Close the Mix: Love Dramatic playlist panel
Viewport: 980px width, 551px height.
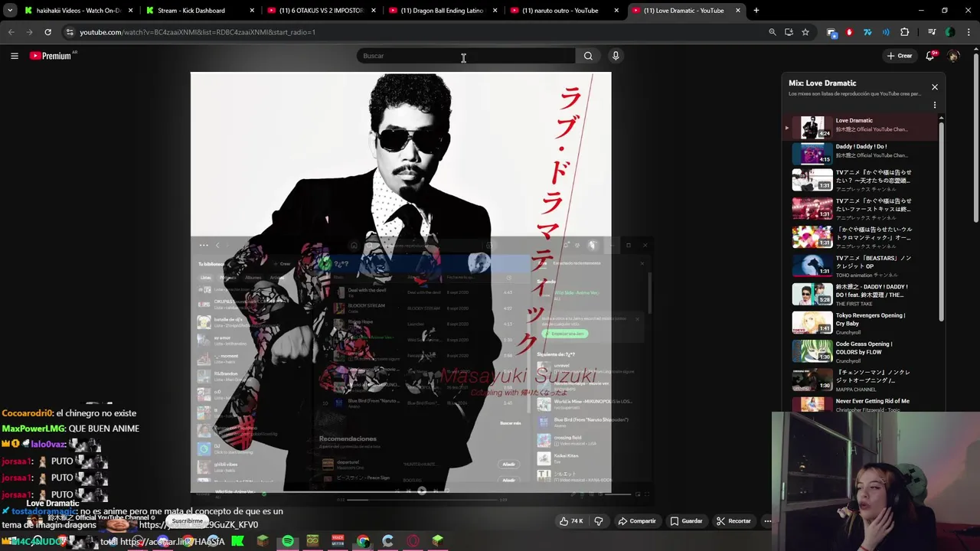point(934,87)
